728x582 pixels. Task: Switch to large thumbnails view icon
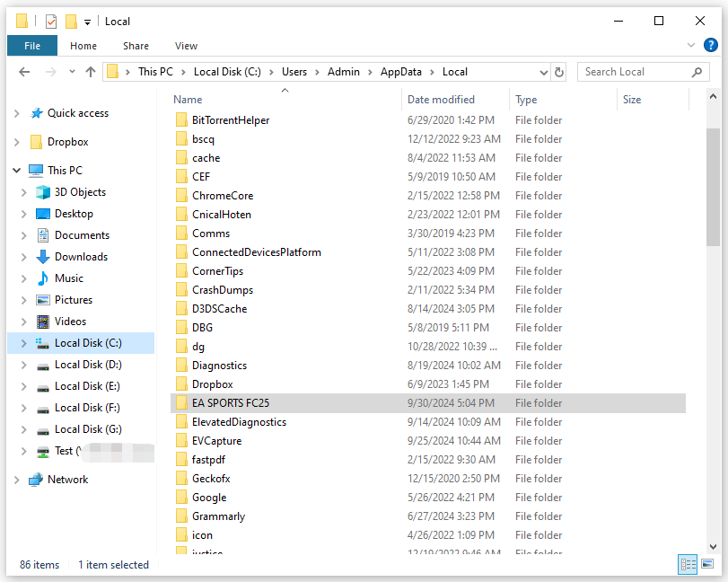click(708, 565)
